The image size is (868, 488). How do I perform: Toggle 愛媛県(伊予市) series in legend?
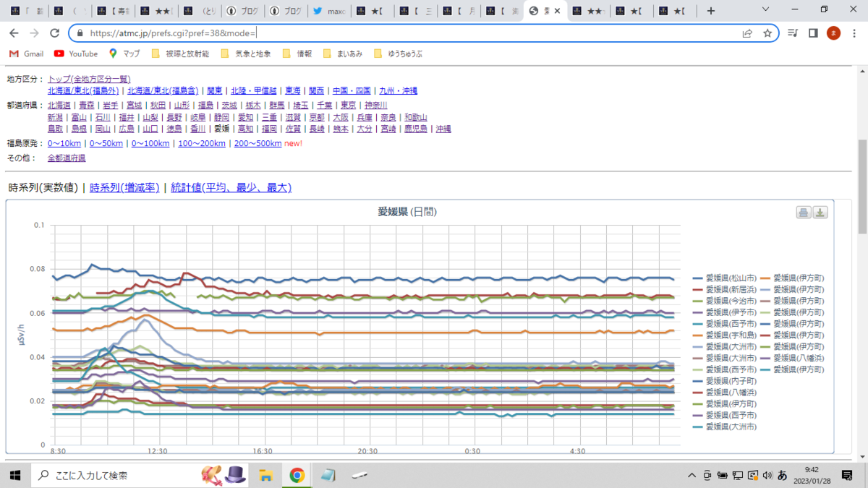click(726, 312)
